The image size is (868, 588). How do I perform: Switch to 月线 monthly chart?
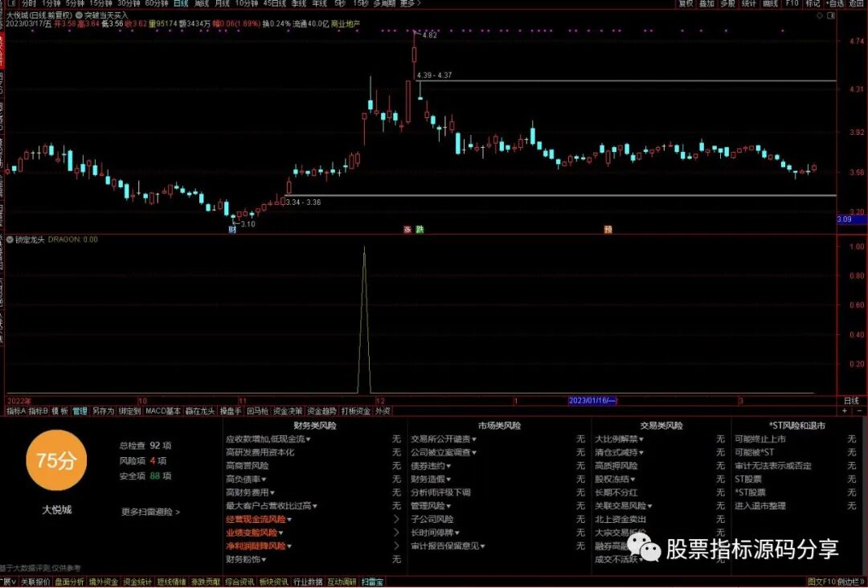click(x=222, y=3)
